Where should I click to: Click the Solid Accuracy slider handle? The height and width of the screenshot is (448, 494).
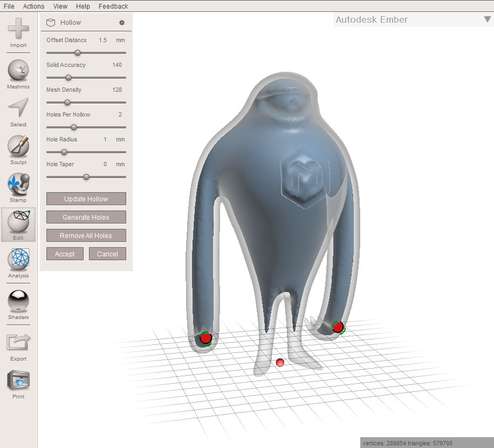(68, 78)
